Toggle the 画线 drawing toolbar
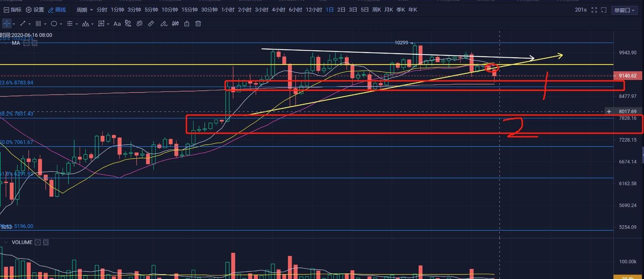Image resolution: width=644 pixels, height=279 pixels. [x=57, y=10]
